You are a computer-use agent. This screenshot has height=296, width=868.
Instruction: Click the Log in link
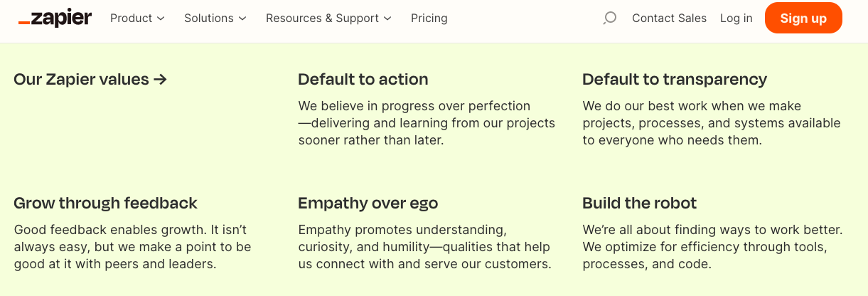point(736,18)
